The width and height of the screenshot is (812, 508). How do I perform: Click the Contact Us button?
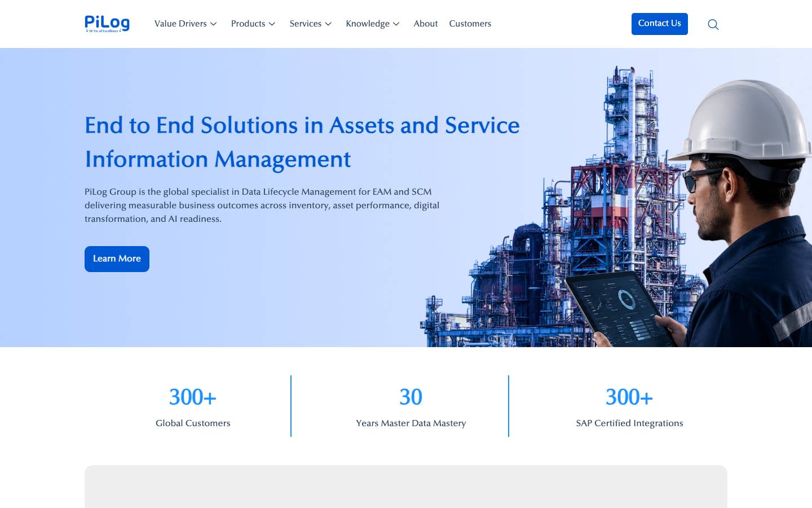tap(660, 24)
